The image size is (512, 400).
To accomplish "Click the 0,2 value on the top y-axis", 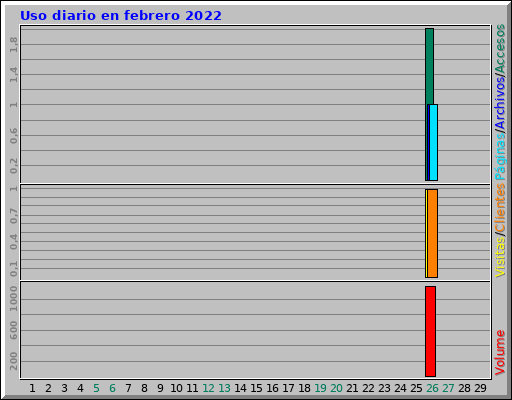I will point(14,166).
